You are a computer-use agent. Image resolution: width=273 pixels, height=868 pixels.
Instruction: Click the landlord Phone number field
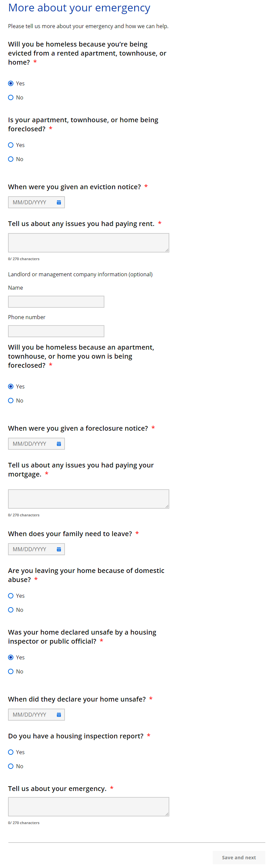click(56, 331)
